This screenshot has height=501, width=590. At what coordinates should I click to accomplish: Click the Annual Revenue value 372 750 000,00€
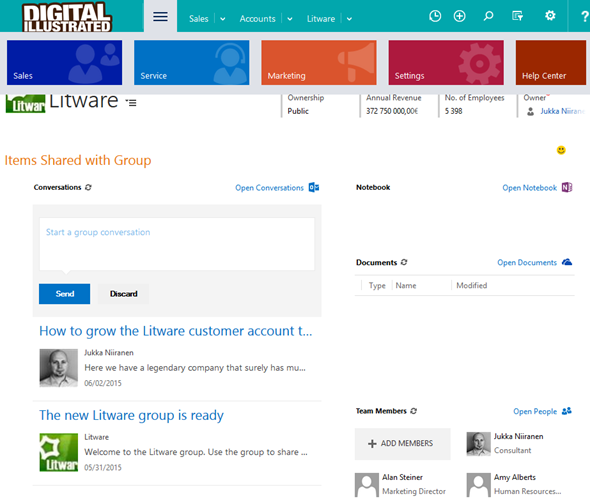tap(392, 111)
